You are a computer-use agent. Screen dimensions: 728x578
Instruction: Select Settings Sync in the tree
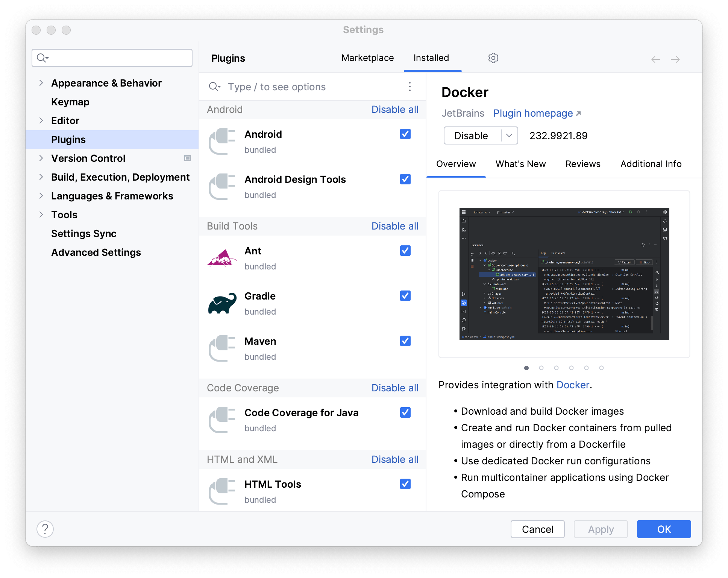[x=84, y=234]
